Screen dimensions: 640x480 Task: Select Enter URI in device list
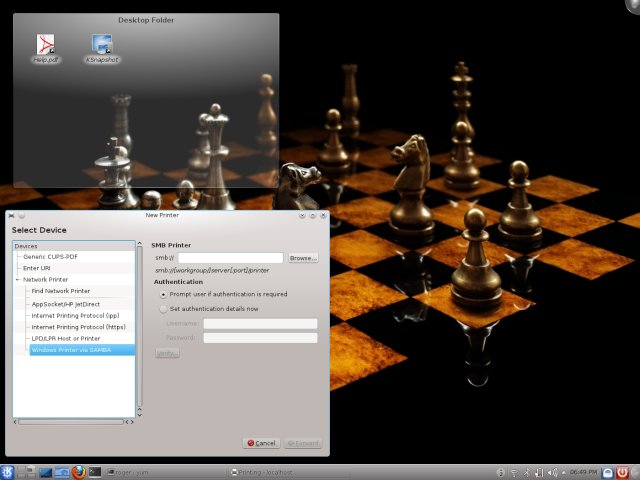(x=37, y=268)
